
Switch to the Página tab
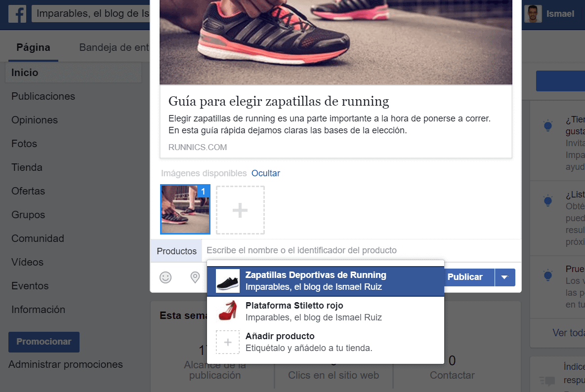pos(33,47)
